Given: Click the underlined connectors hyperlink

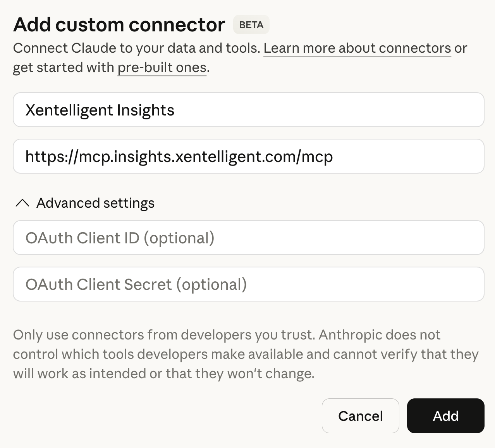Looking at the screenshot, I should 357,48.
